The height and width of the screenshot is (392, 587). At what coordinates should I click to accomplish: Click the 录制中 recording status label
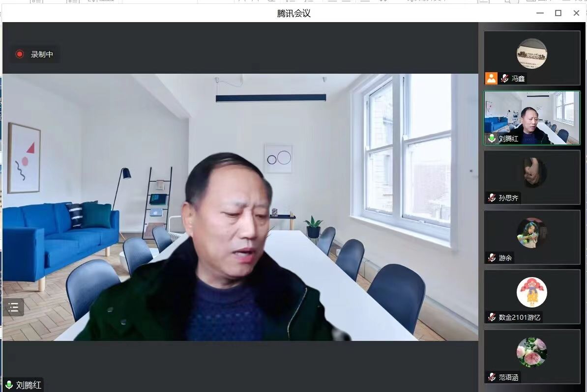click(42, 54)
